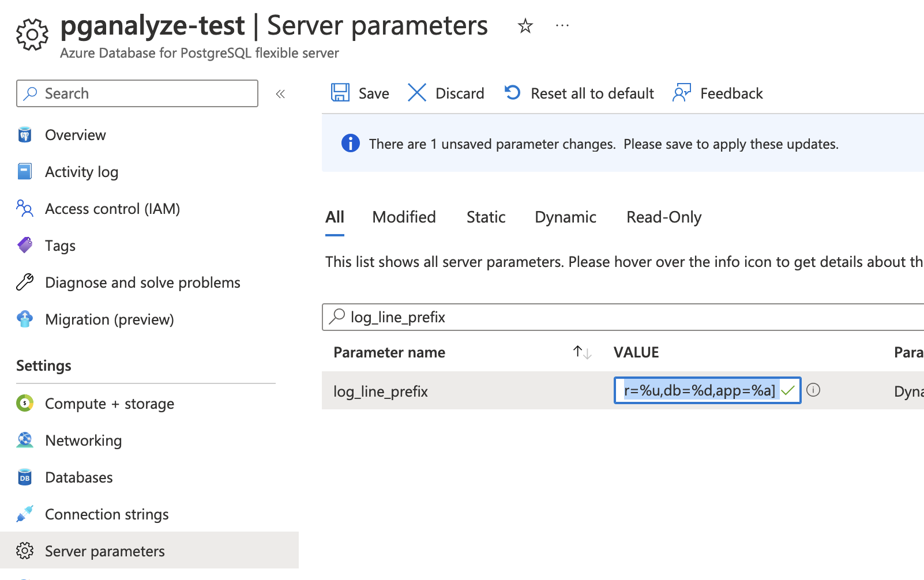Switch to the Read-Only tab
This screenshot has width=924, height=580.
(x=664, y=217)
